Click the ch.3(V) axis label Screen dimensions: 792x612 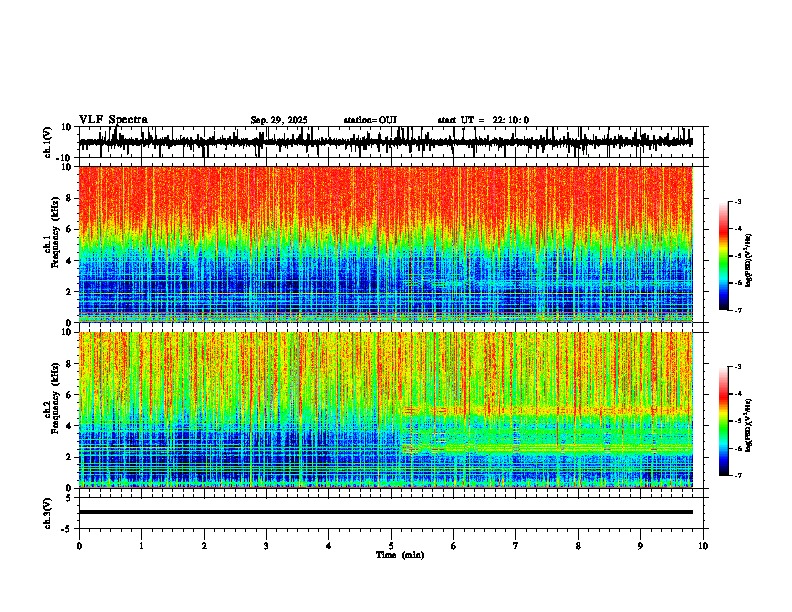click(48, 513)
